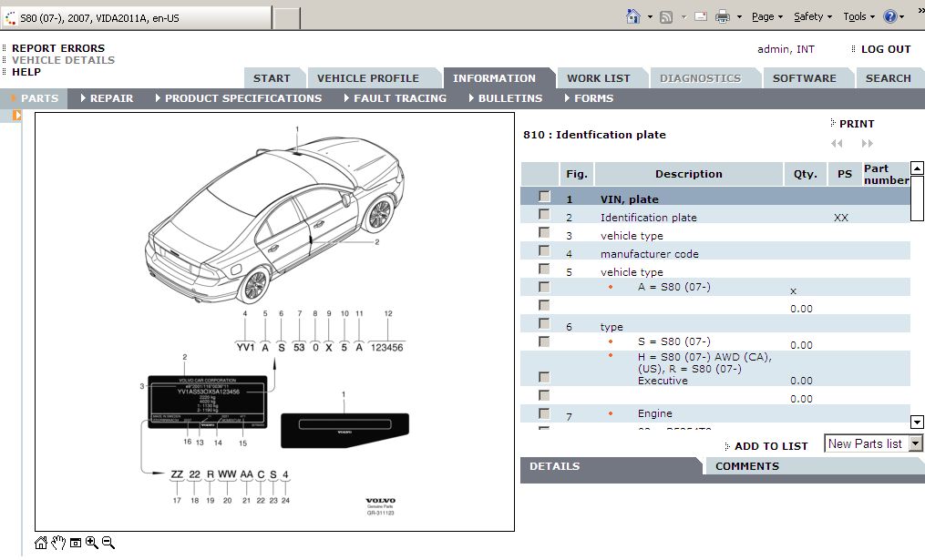Zoom in on the parts diagram
925x560 pixels.
click(x=92, y=543)
